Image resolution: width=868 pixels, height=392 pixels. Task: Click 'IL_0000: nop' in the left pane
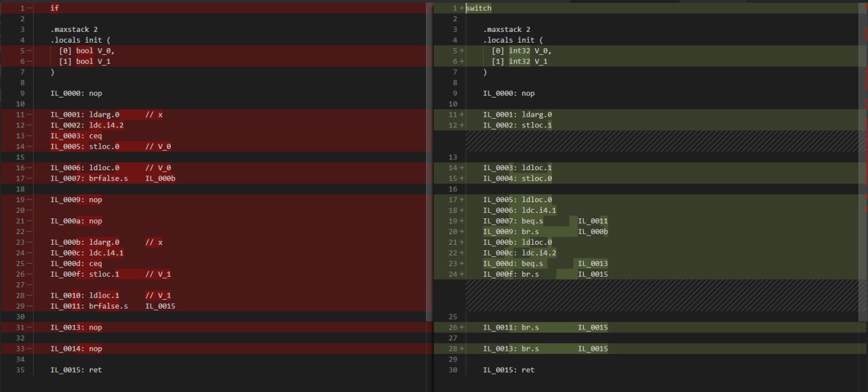pyautogui.click(x=76, y=93)
